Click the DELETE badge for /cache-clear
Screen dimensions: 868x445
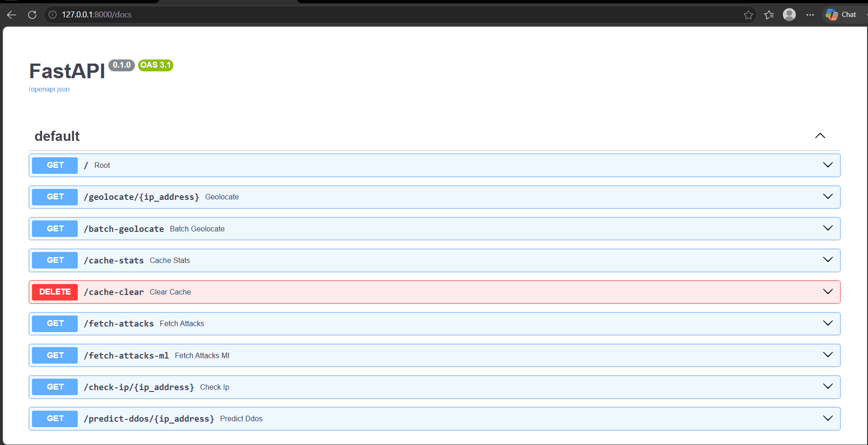click(x=55, y=292)
